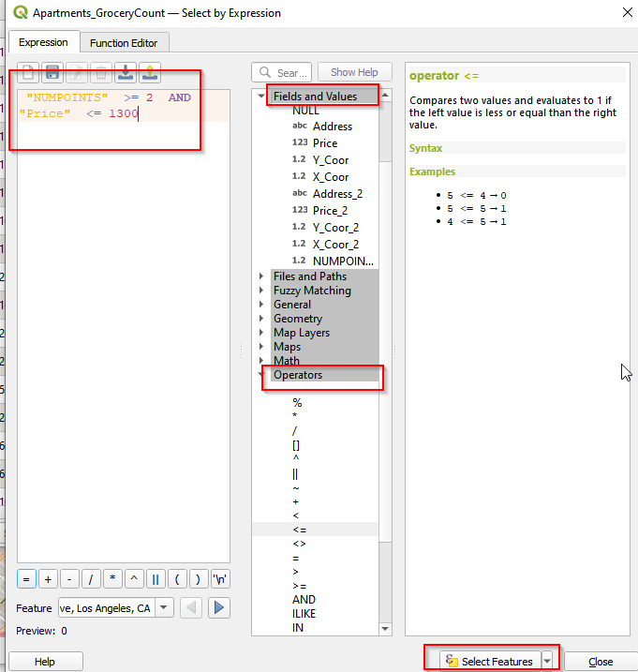638x672 pixels.
Task: Click the Export user expressions icon
Action: click(x=150, y=72)
